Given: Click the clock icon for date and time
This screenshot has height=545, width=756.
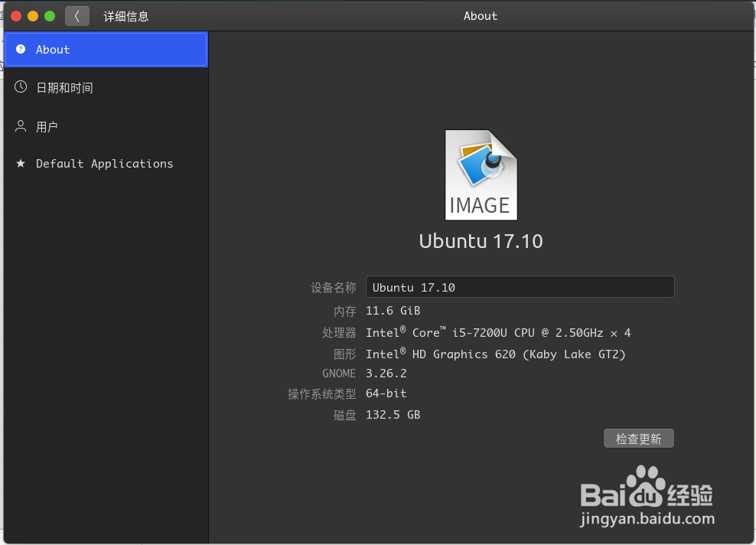Looking at the screenshot, I should [x=21, y=86].
